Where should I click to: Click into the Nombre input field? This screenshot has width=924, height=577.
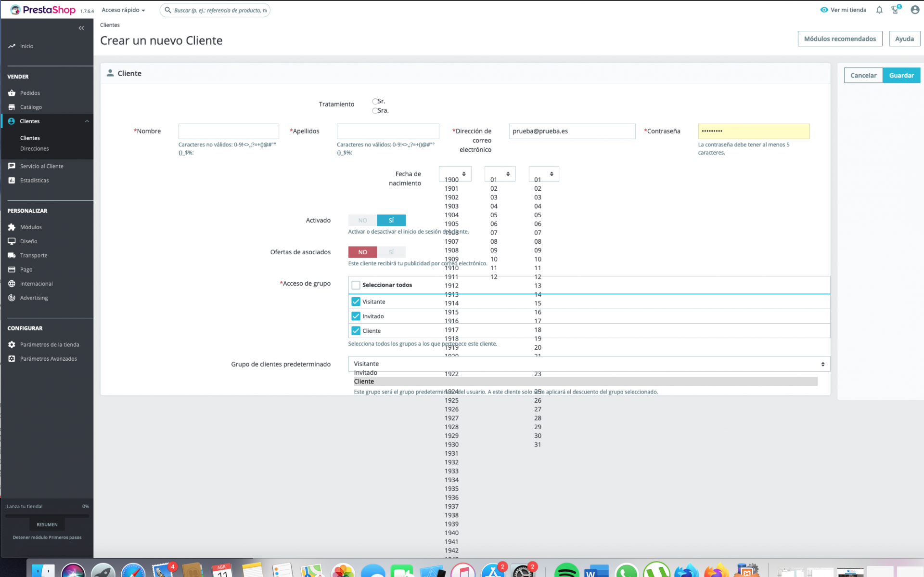[x=229, y=131]
